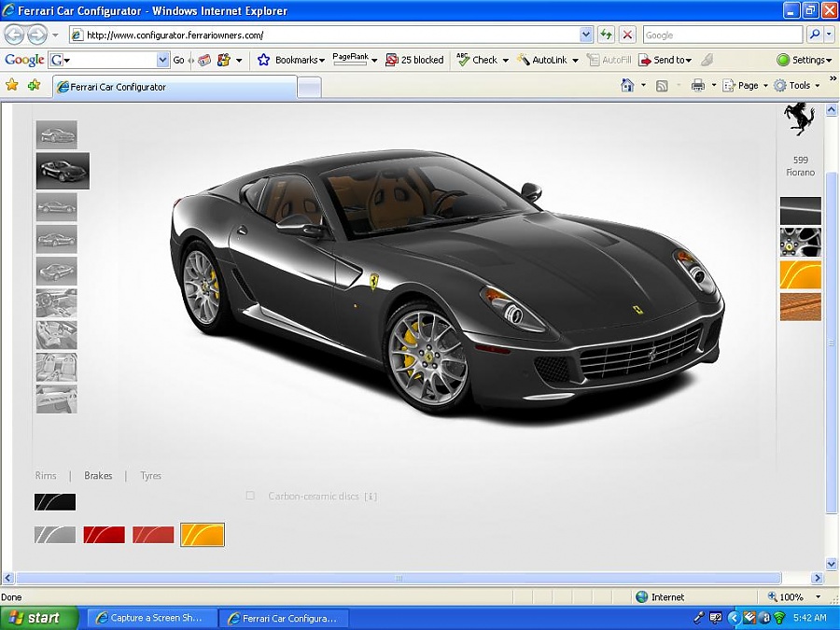Choose the black brake caliper swatch
Viewport: 840px width, 630px height.
tap(55, 502)
